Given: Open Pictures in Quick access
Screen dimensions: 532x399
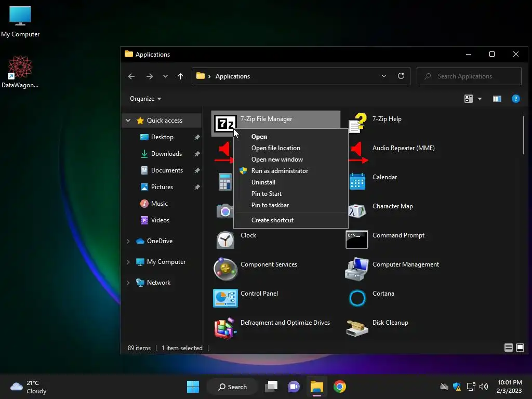Looking at the screenshot, I should (x=162, y=187).
